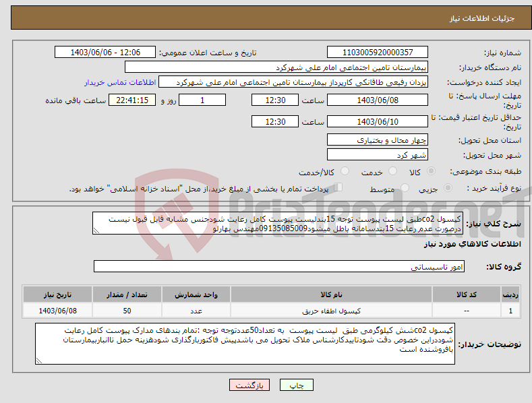Screen dimensions: 532x403
Task: Select the کالا radio button
Action: pyautogui.click(x=431, y=171)
